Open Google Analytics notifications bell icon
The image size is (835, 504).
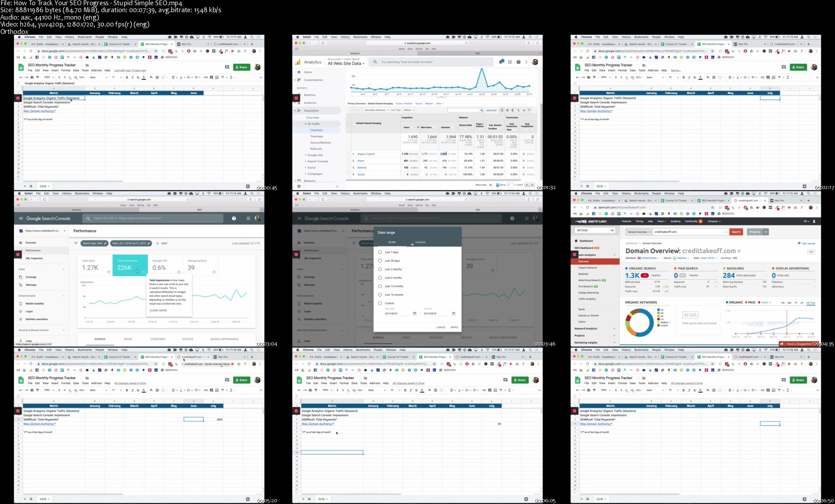tap(501, 62)
